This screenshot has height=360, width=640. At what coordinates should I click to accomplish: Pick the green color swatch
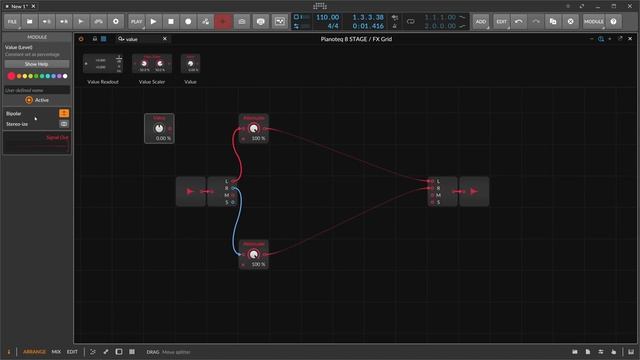coord(36,76)
